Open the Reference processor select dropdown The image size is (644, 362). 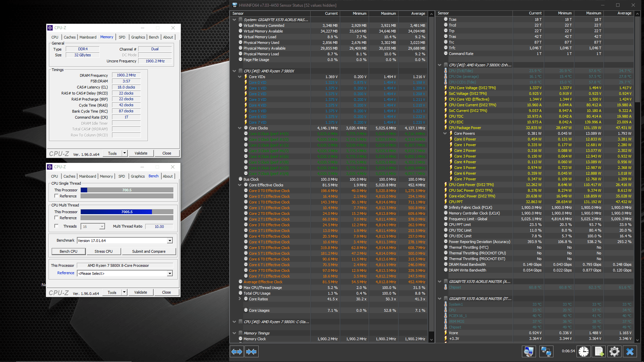[x=170, y=274]
